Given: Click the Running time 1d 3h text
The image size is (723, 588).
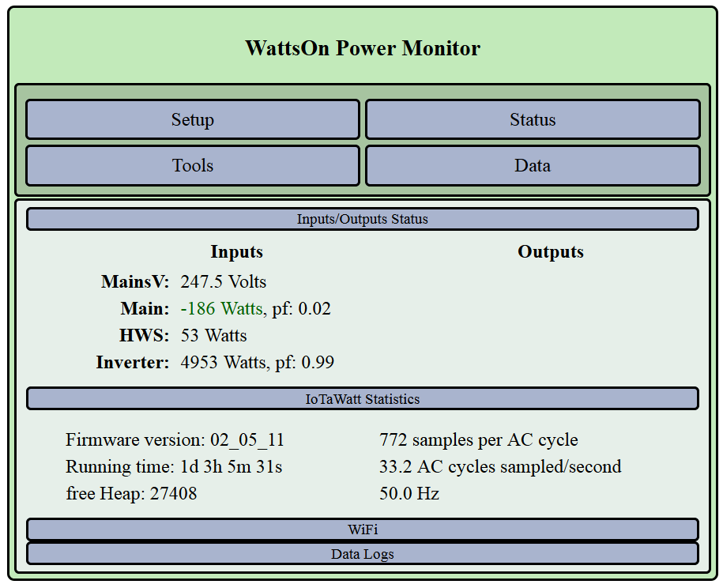Looking at the screenshot, I should tap(174, 467).
